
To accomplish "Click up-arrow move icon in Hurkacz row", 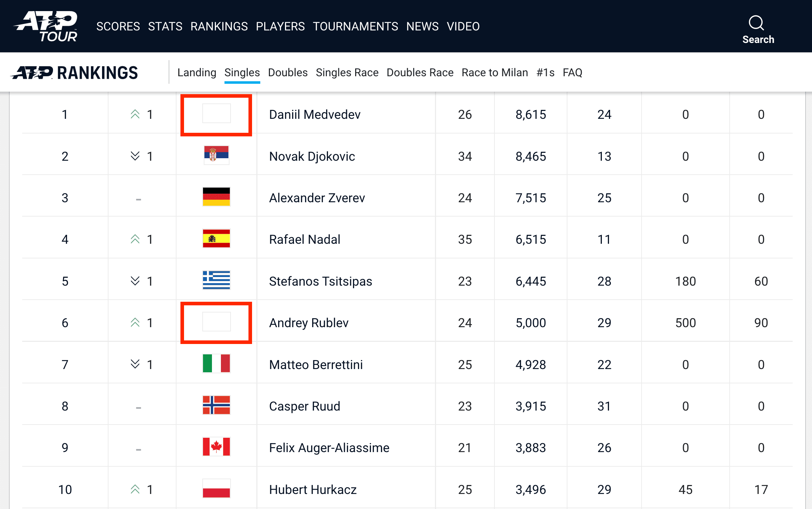I will pos(135,489).
